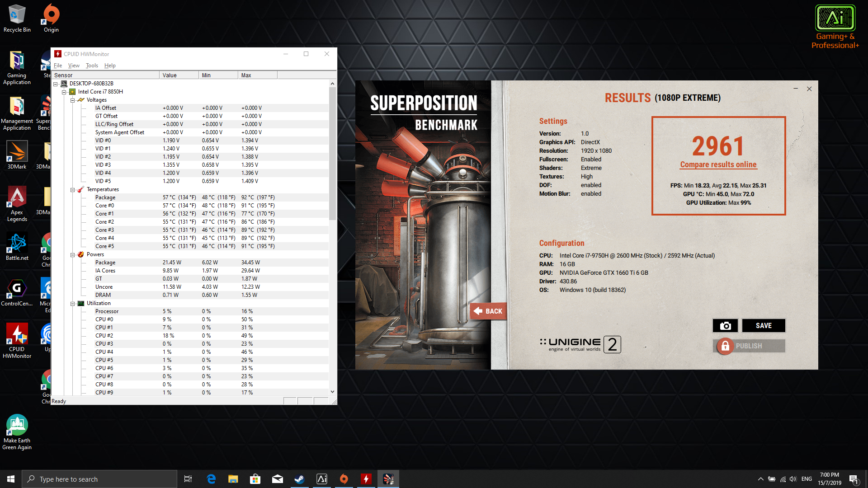This screenshot has width=868, height=488.
Task: Open the Help menu in HWMonitor
Action: pyautogui.click(x=110, y=66)
